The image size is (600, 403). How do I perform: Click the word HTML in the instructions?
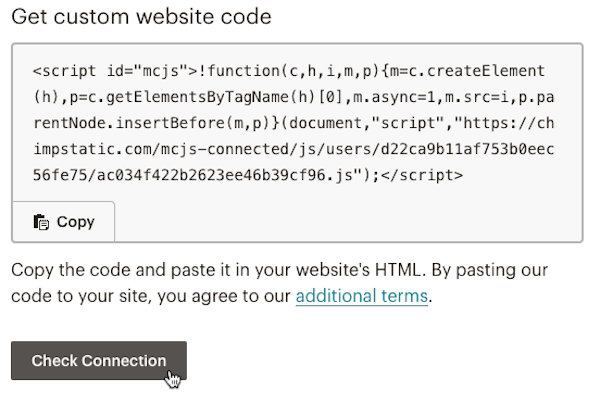[x=400, y=270]
